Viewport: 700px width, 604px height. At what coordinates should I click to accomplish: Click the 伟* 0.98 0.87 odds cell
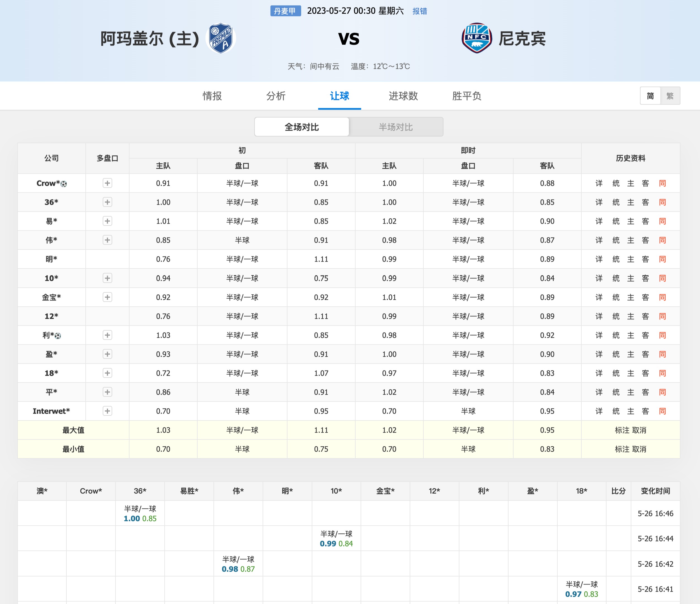[238, 564]
